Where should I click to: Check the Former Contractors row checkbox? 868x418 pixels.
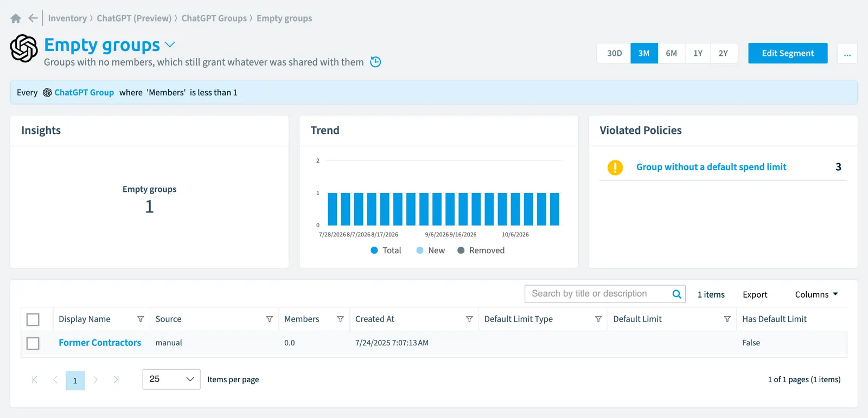(x=33, y=343)
